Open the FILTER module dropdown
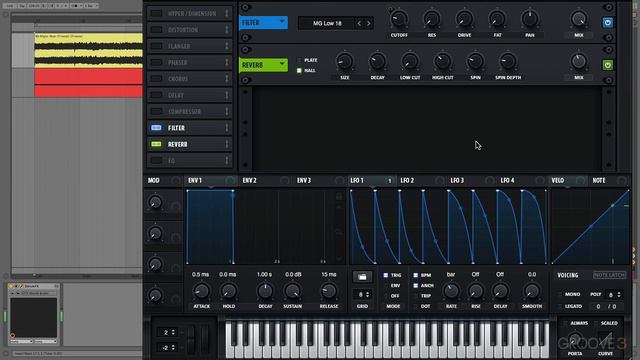The width and height of the screenshot is (640, 360). (263, 22)
